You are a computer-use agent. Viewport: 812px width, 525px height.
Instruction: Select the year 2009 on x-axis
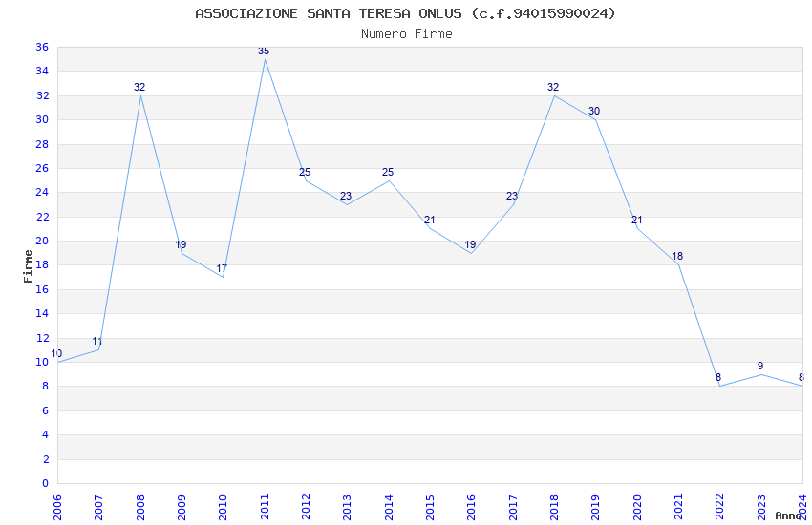182,507
